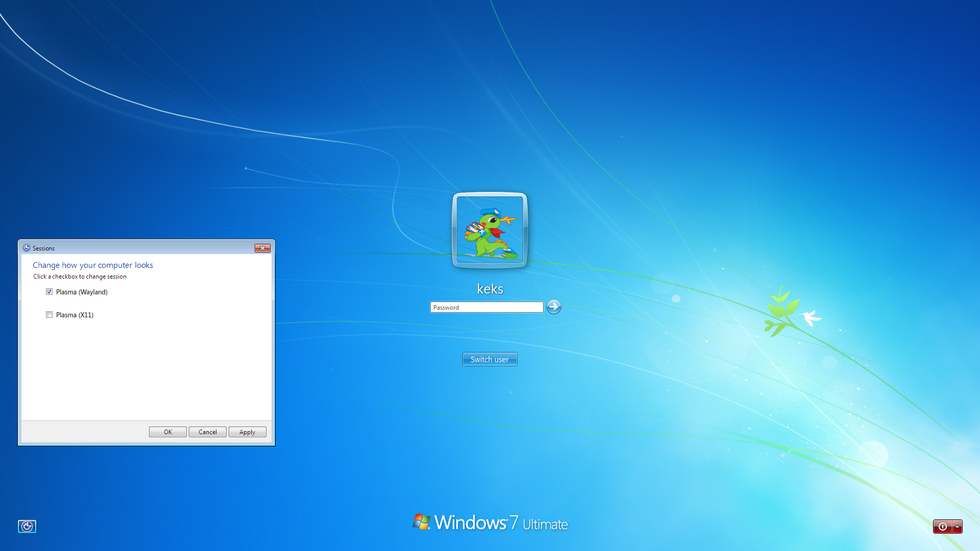Screen dimensions: 980x551
Task: Click the session selector icon at bottom left
Action: tap(27, 526)
